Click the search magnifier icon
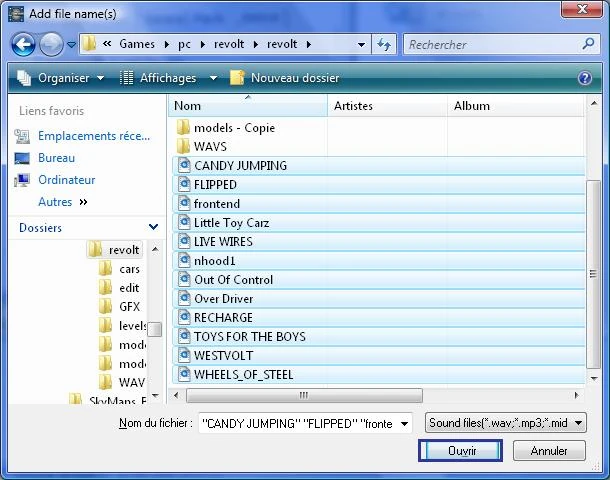Screen dimensions: 610x480 [588, 44]
